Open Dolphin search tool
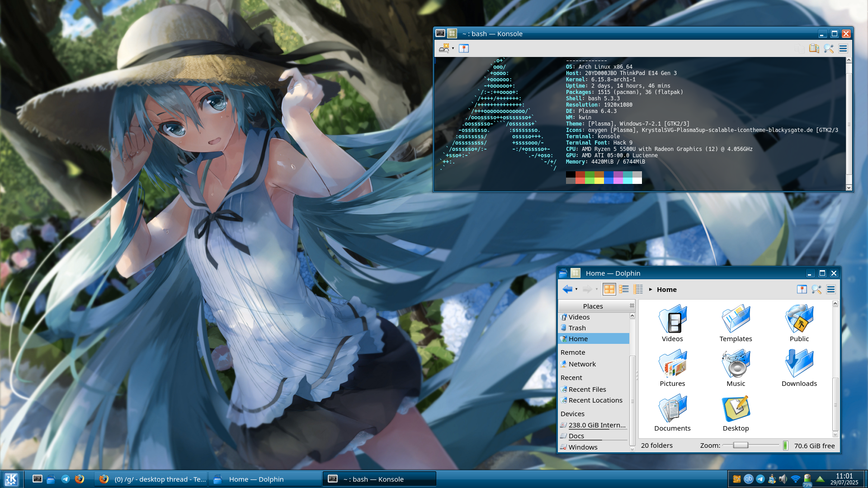The width and height of the screenshot is (868, 488). [x=816, y=289]
